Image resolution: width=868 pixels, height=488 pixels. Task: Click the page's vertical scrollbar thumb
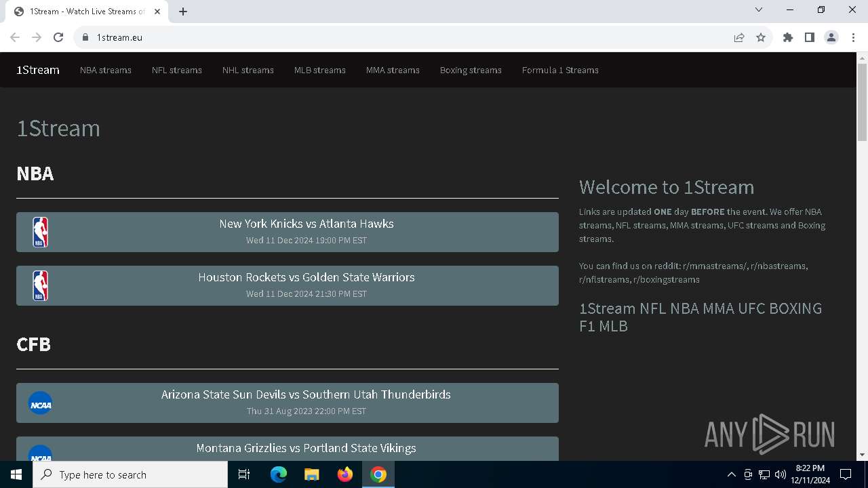[x=862, y=102]
